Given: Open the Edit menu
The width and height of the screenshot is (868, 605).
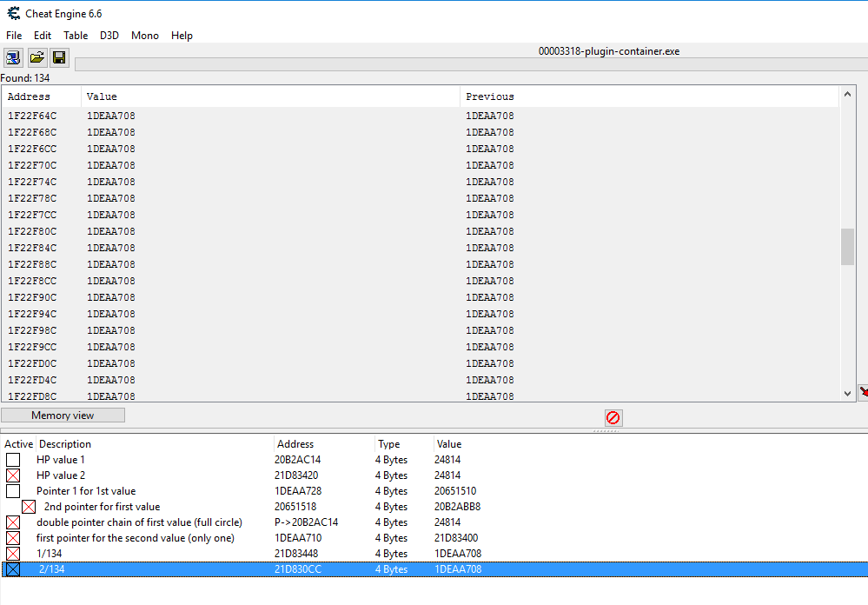Looking at the screenshot, I should [42, 36].
